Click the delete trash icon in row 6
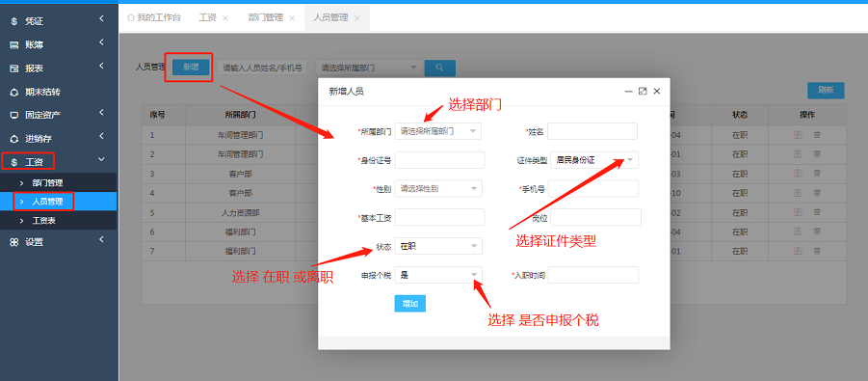The image size is (868, 381). (817, 231)
